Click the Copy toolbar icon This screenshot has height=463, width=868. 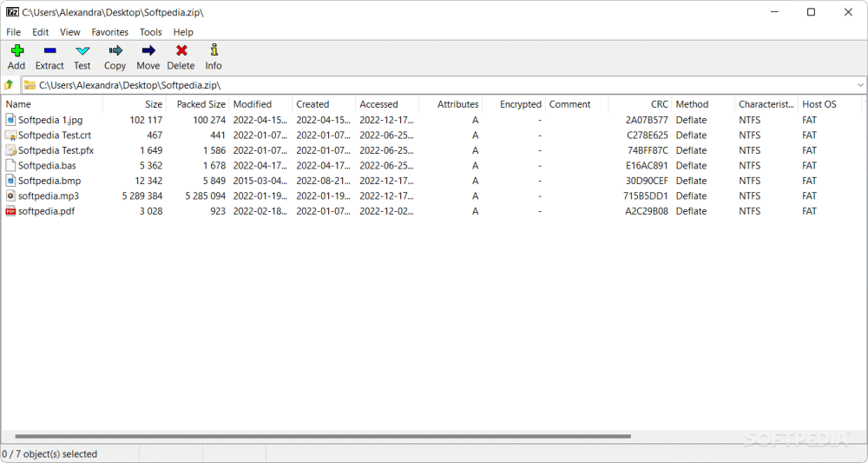[x=115, y=51]
